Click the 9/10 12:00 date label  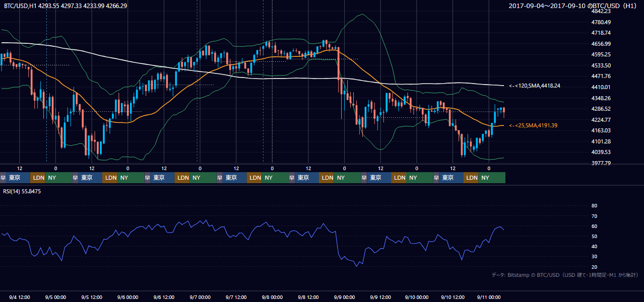453,297
